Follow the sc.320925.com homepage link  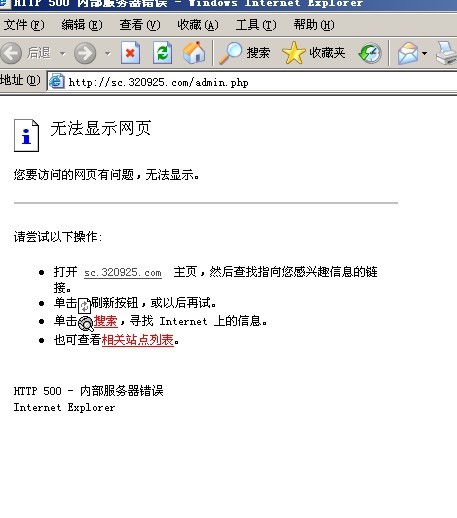point(123,272)
